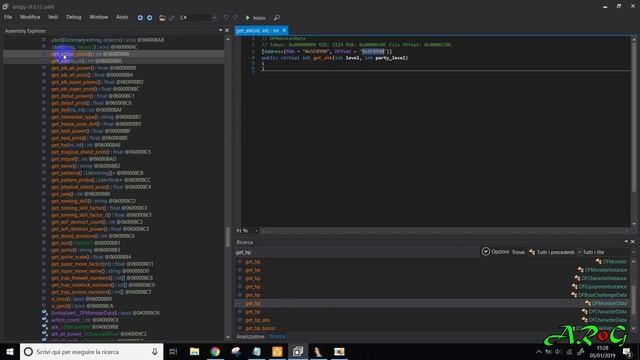Open the Window menu
Image resolution: width=640 pixels, height=360 pixels.
click(x=99, y=17)
